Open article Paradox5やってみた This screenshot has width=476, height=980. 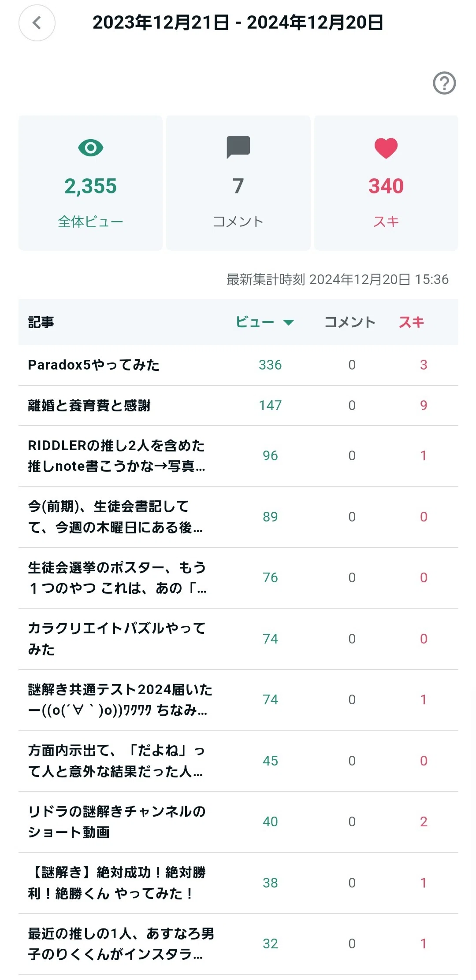pos(238,365)
